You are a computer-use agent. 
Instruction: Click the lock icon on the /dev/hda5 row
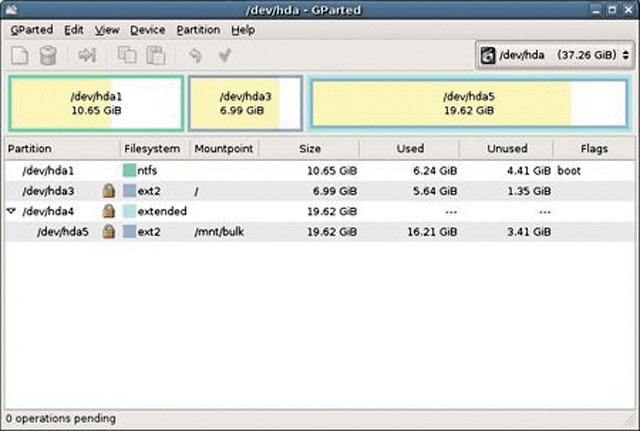[x=109, y=231]
